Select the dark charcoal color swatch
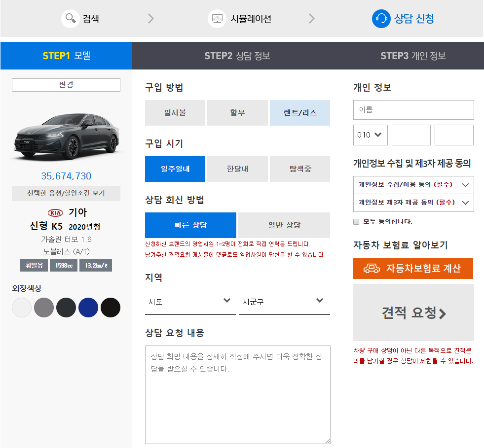Image resolution: width=484 pixels, height=448 pixels. pos(66,308)
